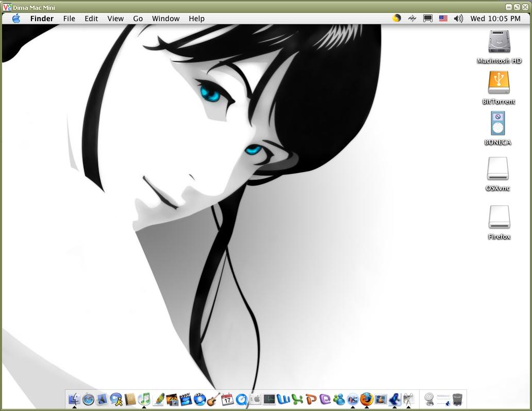This screenshot has width=532, height=411.
Task: Click the VNC icon in window title bar
Action: (x=7, y=7)
